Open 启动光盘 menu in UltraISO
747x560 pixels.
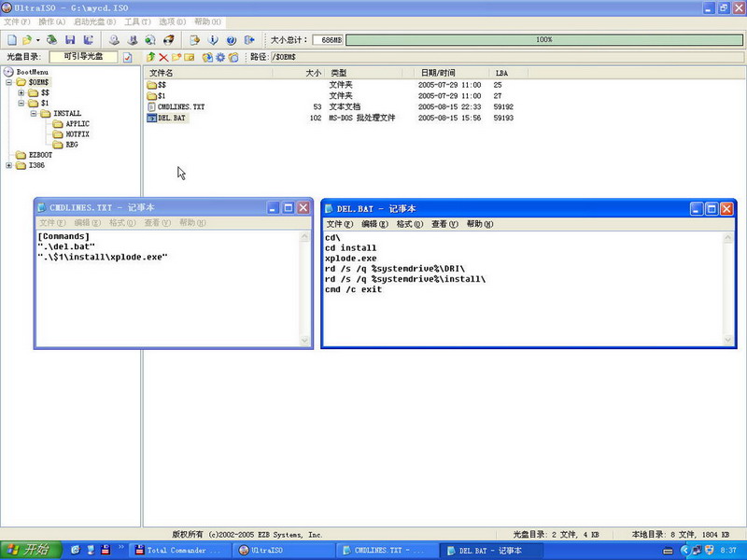pyautogui.click(x=95, y=21)
